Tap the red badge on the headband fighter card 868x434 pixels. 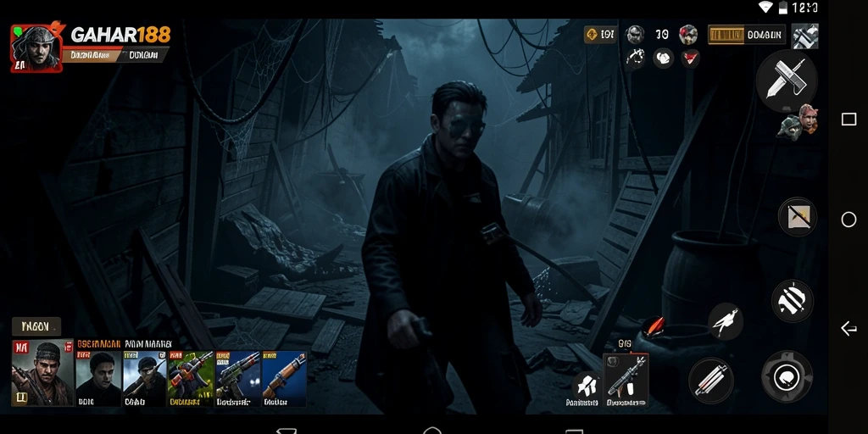tap(21, 348)
